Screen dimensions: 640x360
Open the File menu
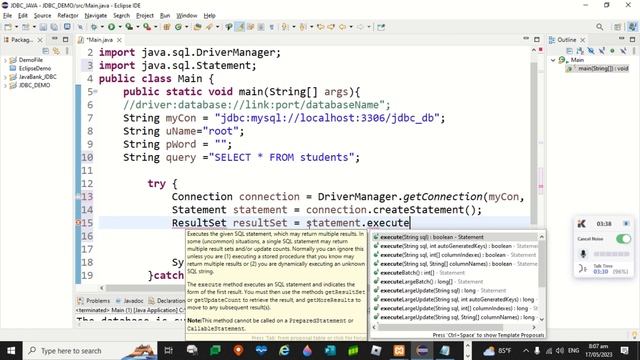7,16
